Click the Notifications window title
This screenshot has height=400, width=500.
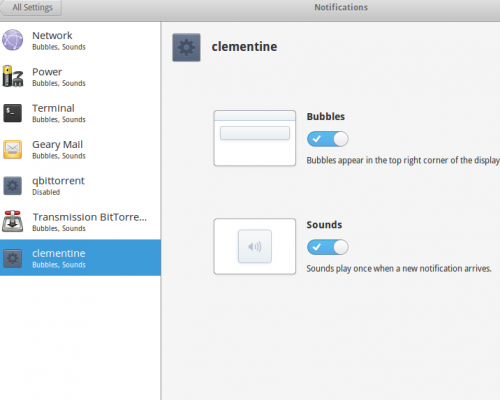click(341, 7)
